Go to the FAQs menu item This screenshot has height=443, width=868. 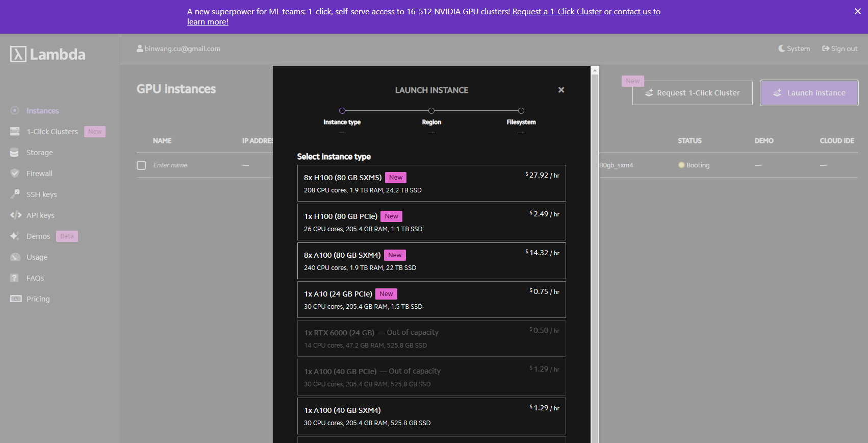[x=35, y=278]
